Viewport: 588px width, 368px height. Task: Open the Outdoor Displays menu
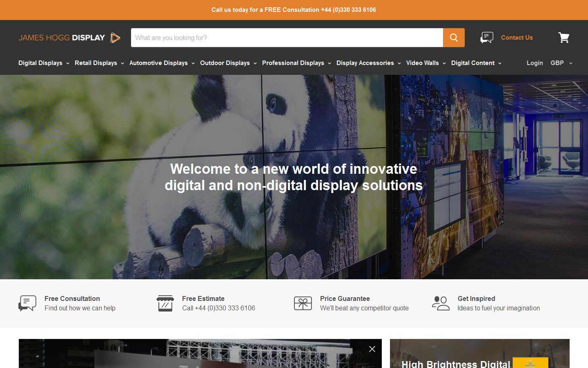[225, 63]
